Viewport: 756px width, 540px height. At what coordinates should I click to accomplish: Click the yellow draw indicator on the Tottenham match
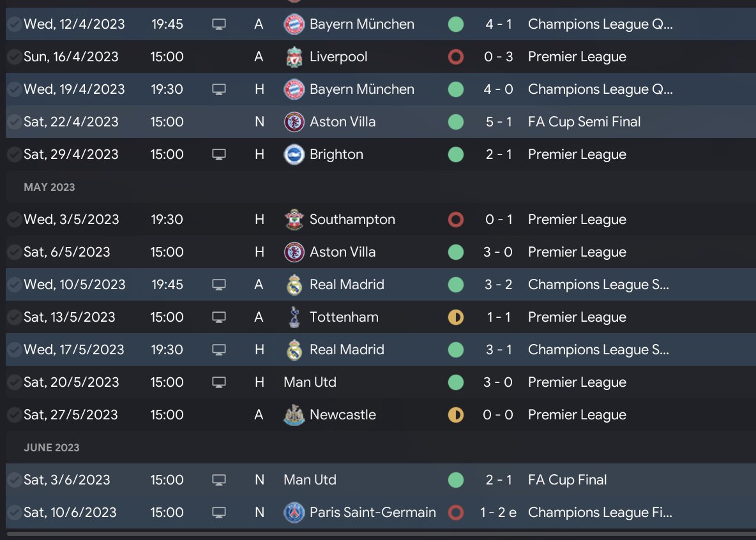pos(455,317)
